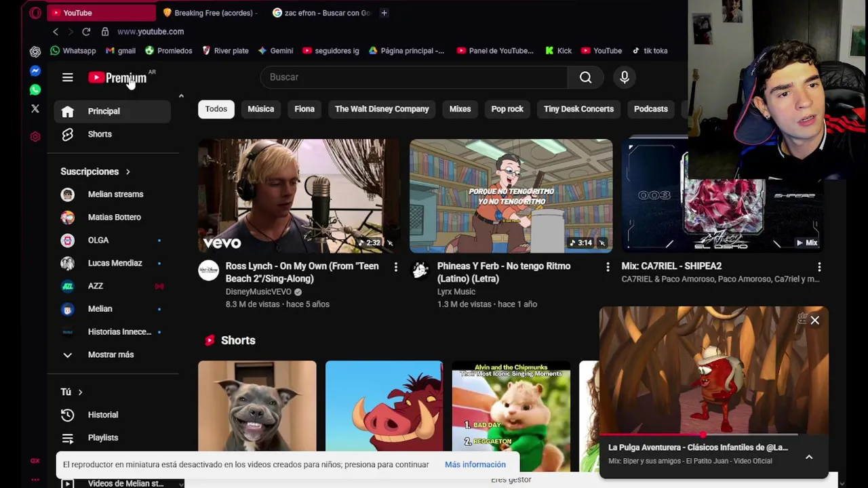Open a new tab with plus icon
The width and height of the screenshot is (868, 488).
(x=384, y=13)
